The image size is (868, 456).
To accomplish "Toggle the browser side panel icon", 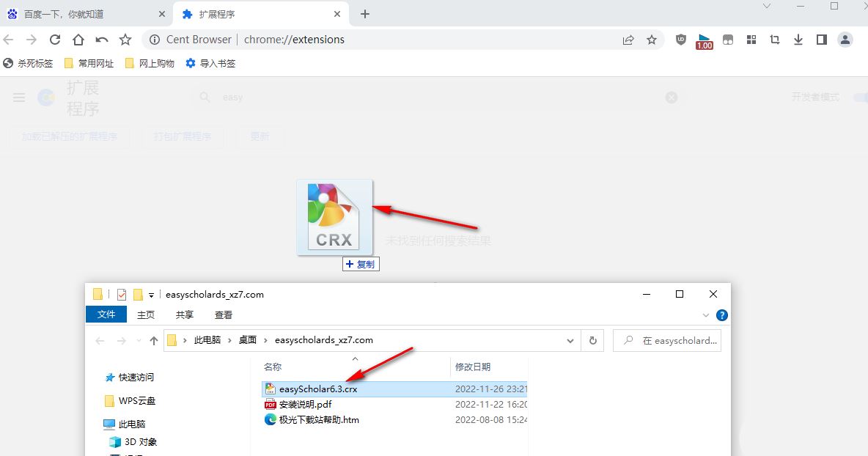I will tap(822, 40).
